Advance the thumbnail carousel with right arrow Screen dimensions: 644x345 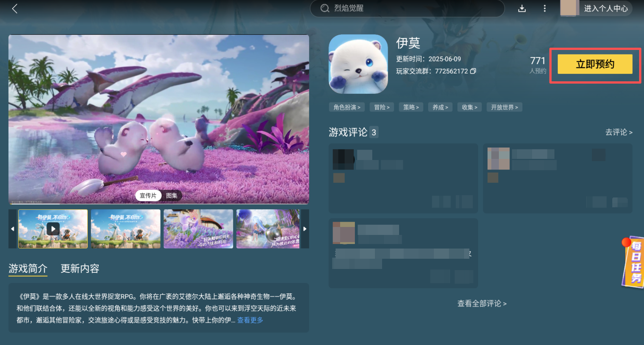pyautogui.click(x=305, y=229)
